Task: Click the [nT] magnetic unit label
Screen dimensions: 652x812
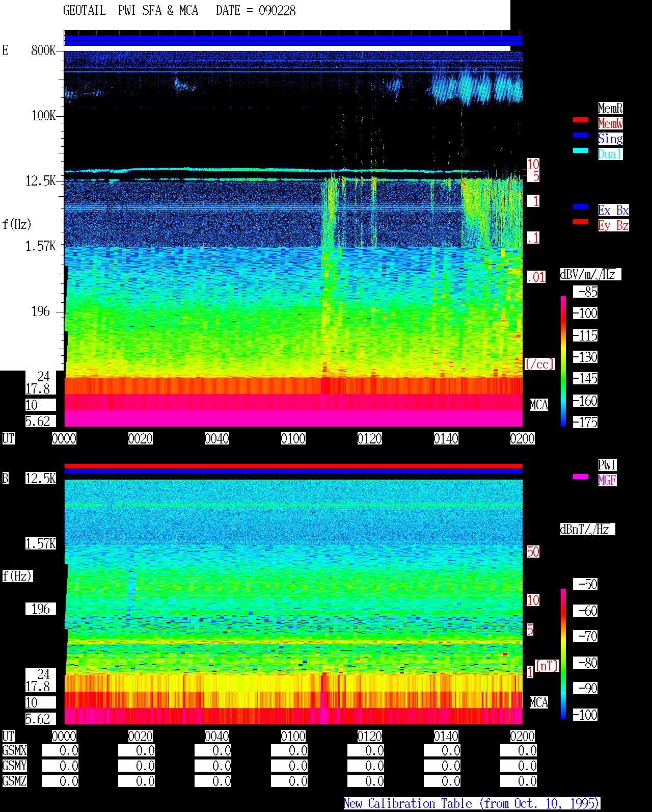Action: pyautogui.click(x=547, y=666)
